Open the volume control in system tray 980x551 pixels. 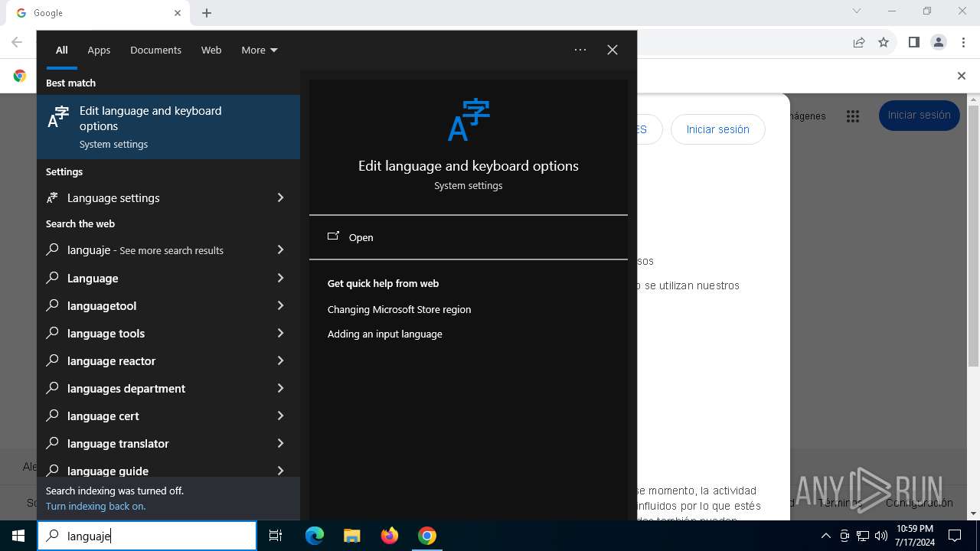click(881, 536)
